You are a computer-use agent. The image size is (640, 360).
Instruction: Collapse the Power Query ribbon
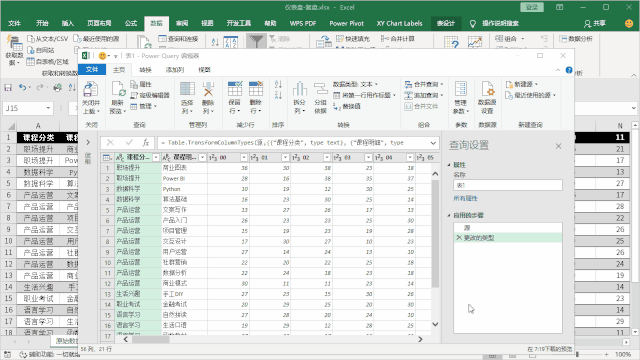pyautogui.click(x=558, y=70)
